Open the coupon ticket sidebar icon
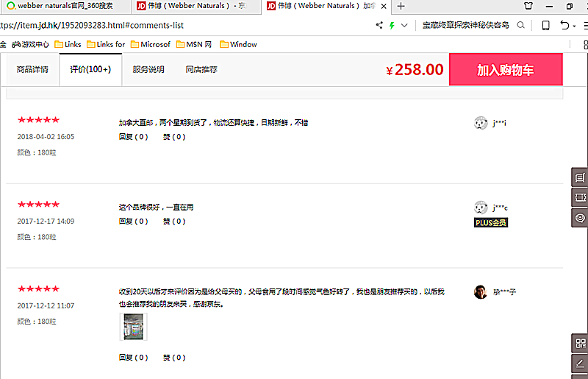Image resolution: width=588 pixels, height=379 pixels. 580,198
